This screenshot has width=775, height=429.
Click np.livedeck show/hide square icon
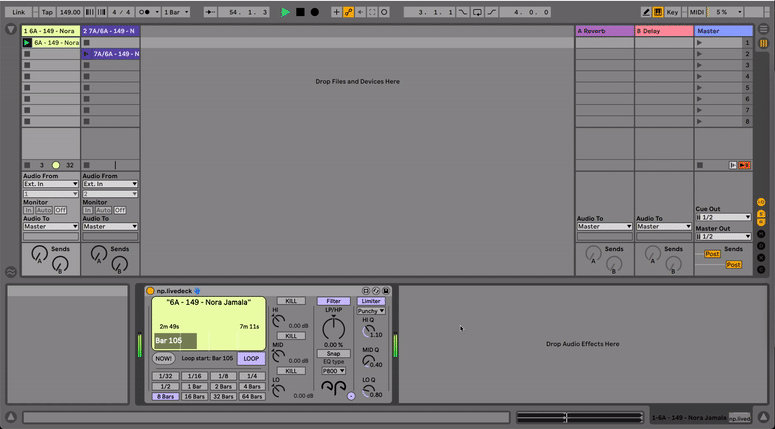tap(366, 291)
